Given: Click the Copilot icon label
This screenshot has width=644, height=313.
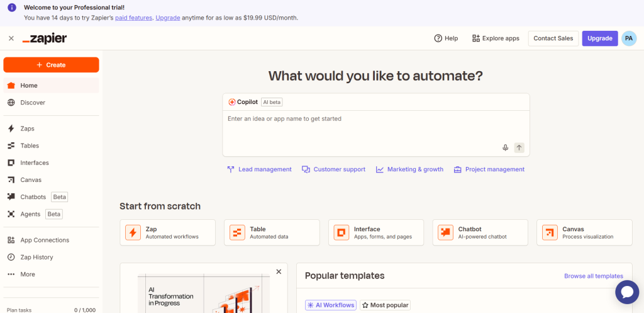Looking at the screenshot, I should (x=243, y=102).
